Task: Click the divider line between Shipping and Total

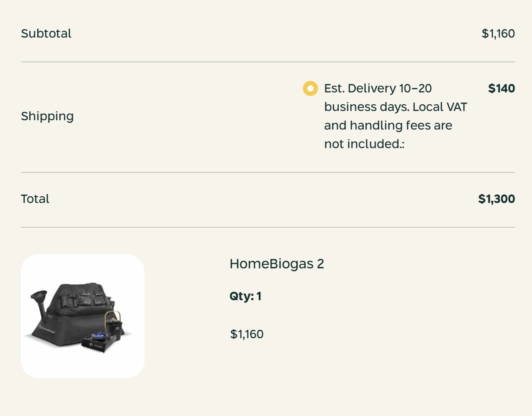Action: click(268, 172)
